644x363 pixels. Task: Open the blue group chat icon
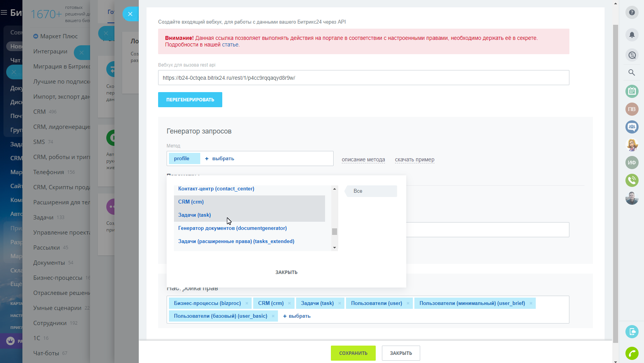click(632, 127)
